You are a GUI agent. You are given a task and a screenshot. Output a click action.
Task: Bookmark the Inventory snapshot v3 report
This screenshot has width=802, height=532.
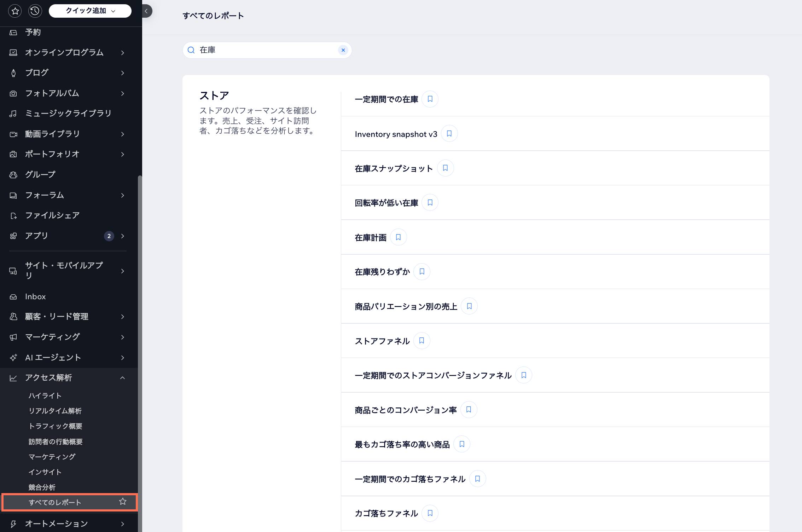tap(449, 133)
